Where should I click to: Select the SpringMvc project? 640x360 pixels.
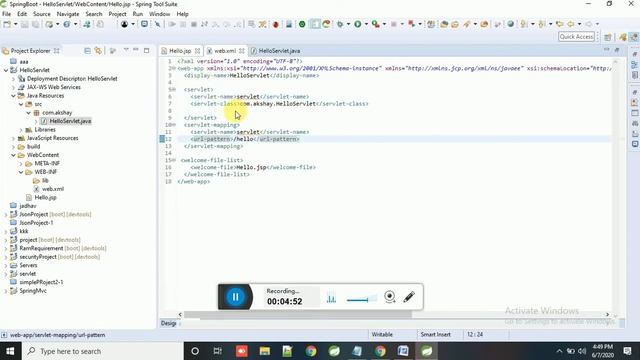(x=33, y=291)
